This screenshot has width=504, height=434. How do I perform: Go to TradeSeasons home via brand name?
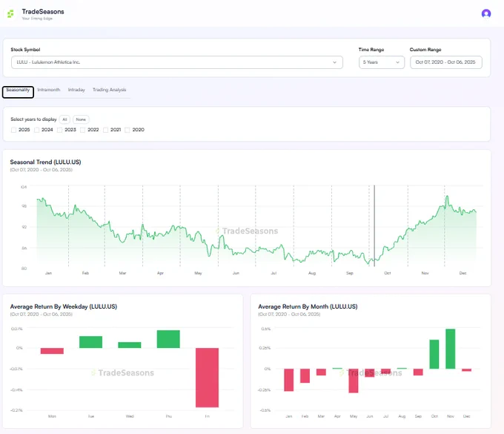[x=43, y=12]
